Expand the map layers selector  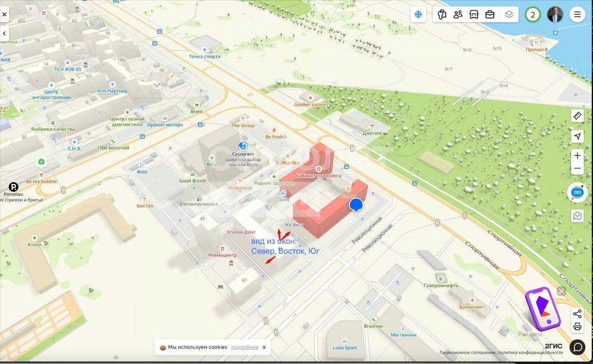[509, 14]
